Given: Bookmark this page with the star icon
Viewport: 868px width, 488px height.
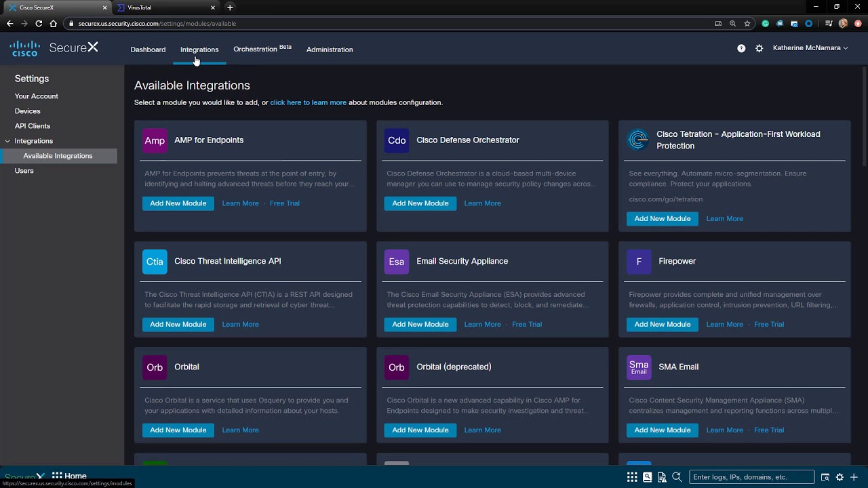Looking at the screenshot, I should tap(747, 23).
